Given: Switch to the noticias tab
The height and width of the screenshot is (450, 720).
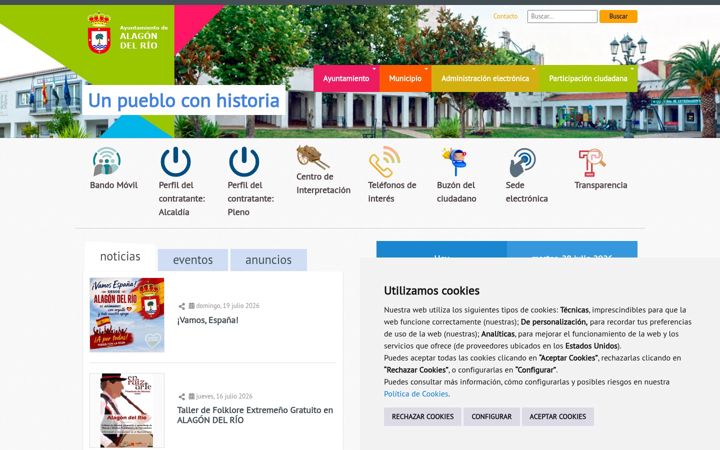Looking at the screenshot, I should (120, 256).
